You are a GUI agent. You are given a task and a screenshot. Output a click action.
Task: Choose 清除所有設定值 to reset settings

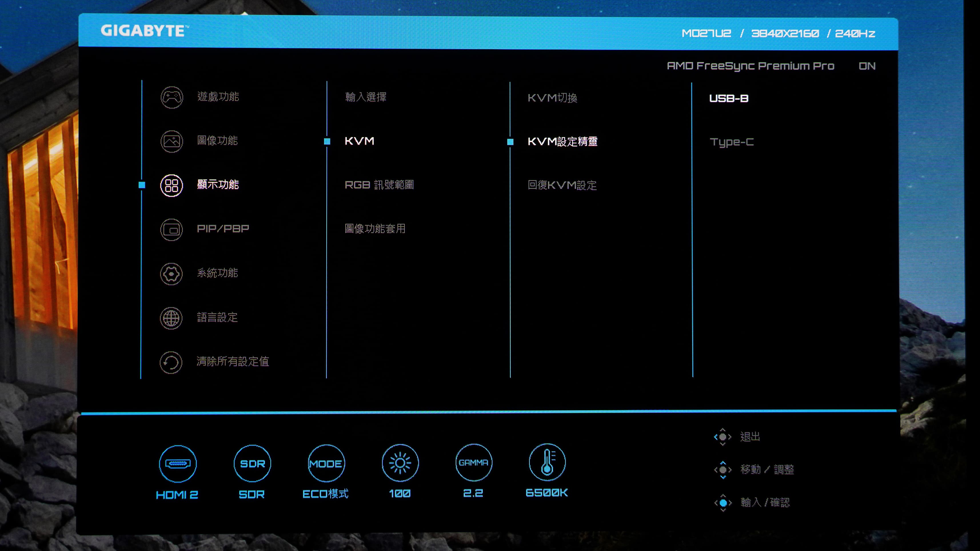[x=232, y=361]
